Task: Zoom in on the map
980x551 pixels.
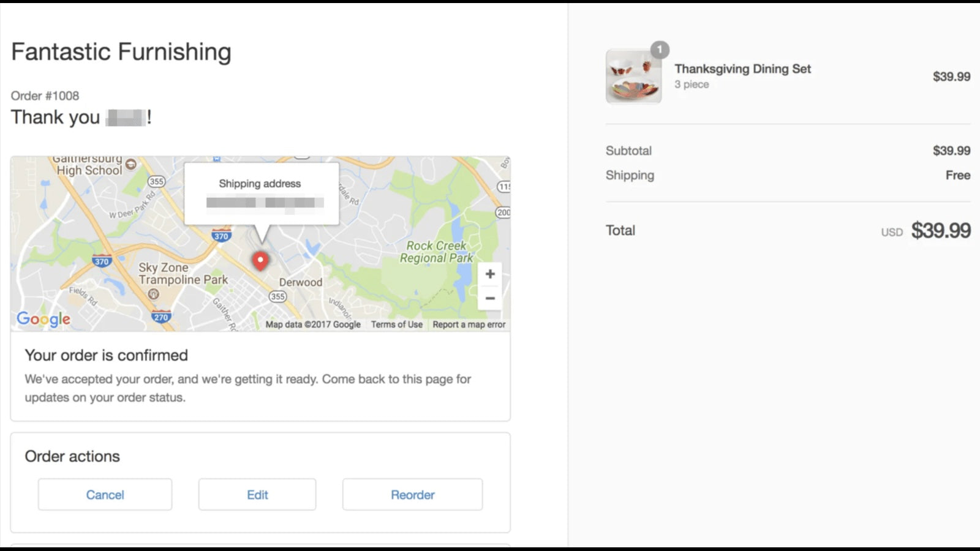Action: pos(490,274)
